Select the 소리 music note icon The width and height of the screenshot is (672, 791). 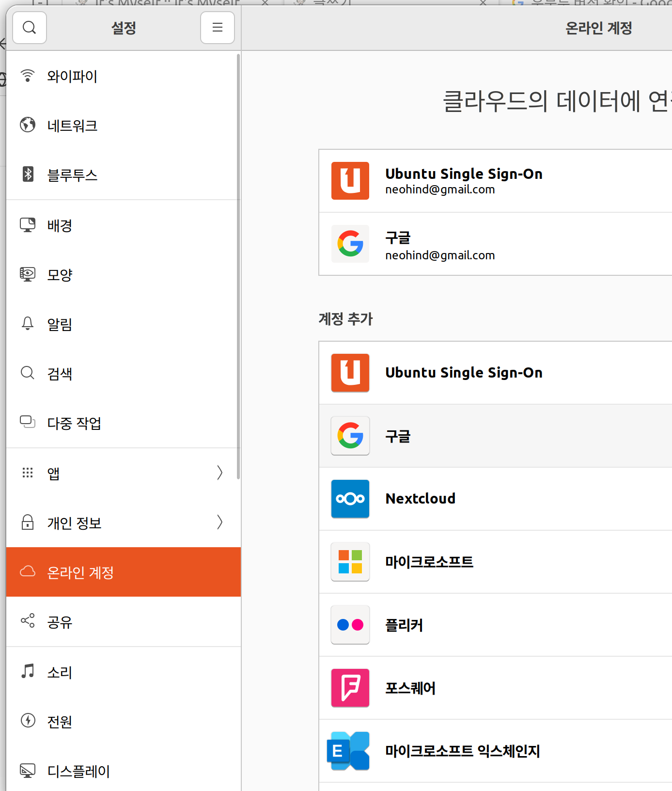pyautogui.click(x=28, y=671)
